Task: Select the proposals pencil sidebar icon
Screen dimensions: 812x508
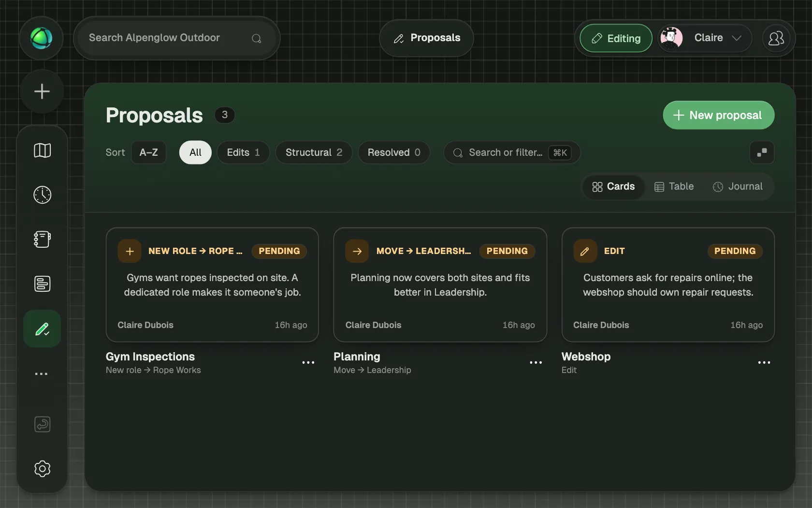Action: 42,329
